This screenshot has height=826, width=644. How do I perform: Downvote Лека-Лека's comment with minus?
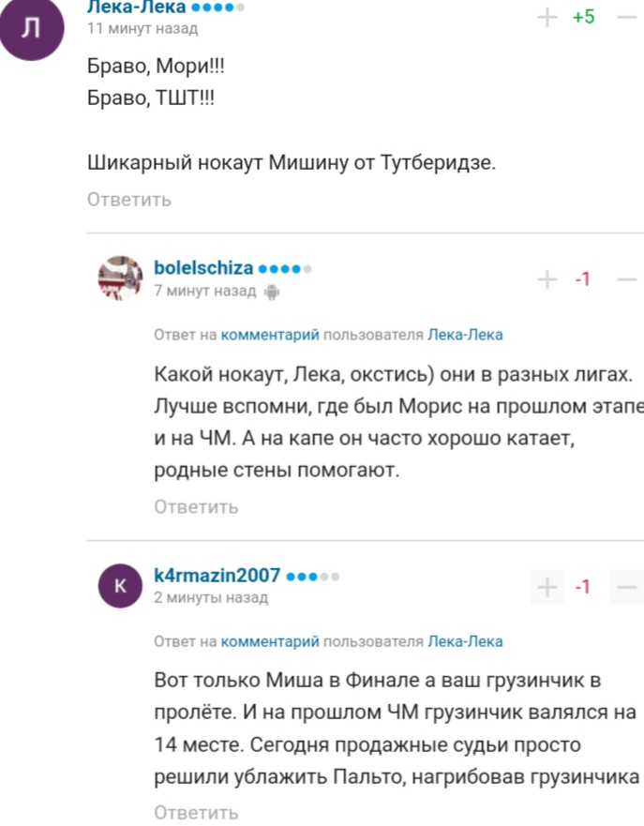point(627,17)
